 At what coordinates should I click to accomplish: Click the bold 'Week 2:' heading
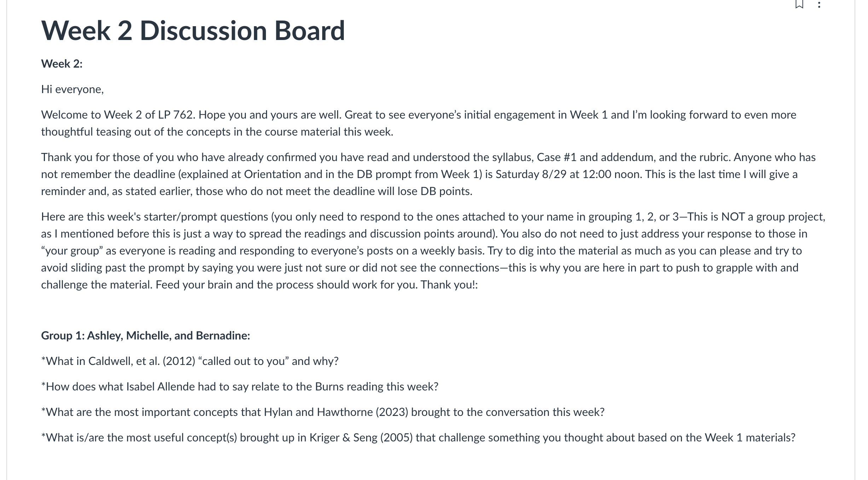62,64
